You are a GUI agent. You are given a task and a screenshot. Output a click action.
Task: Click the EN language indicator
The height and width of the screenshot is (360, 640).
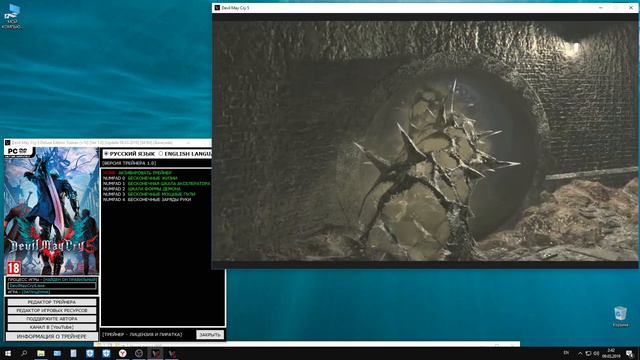[566, 353]
